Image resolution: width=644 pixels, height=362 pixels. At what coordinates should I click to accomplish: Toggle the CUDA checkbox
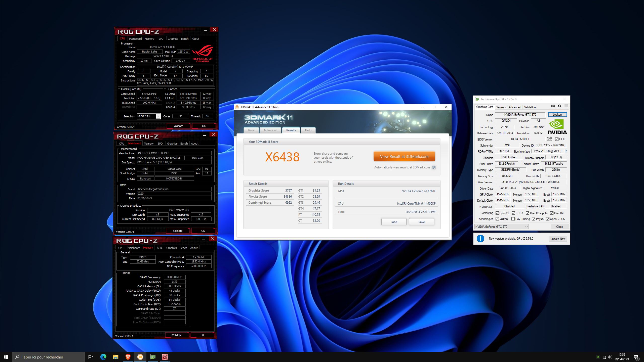point(513,213)
